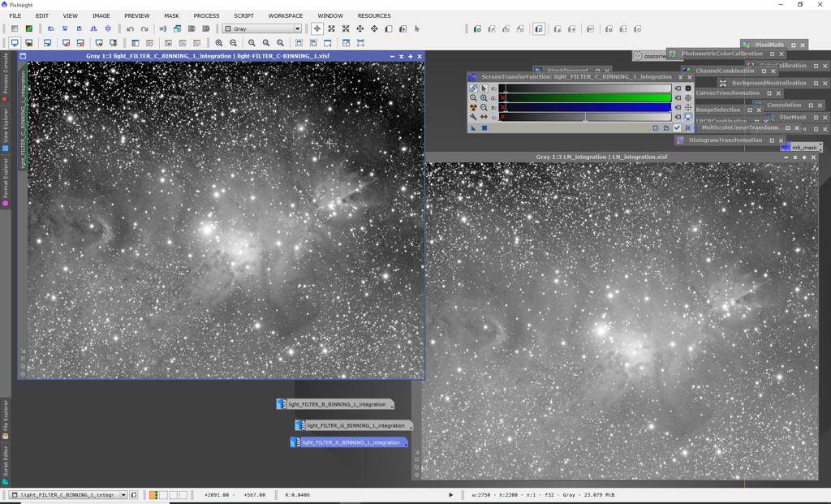Shade the LN_integration image window via its title arrow
831x504 pixels.
(x=795, y=157)
